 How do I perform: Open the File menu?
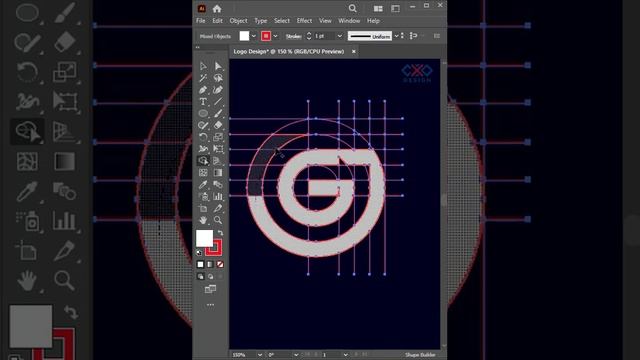pos(201,21)
